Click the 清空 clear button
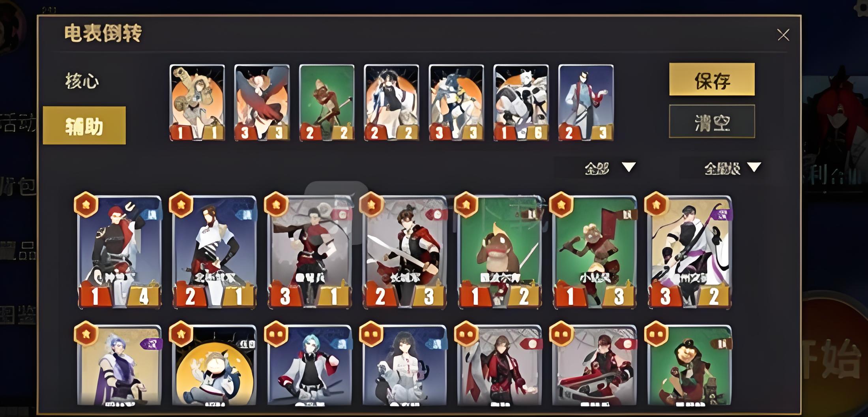Viewport: 868px width, 417px height. tap(712, 122)
